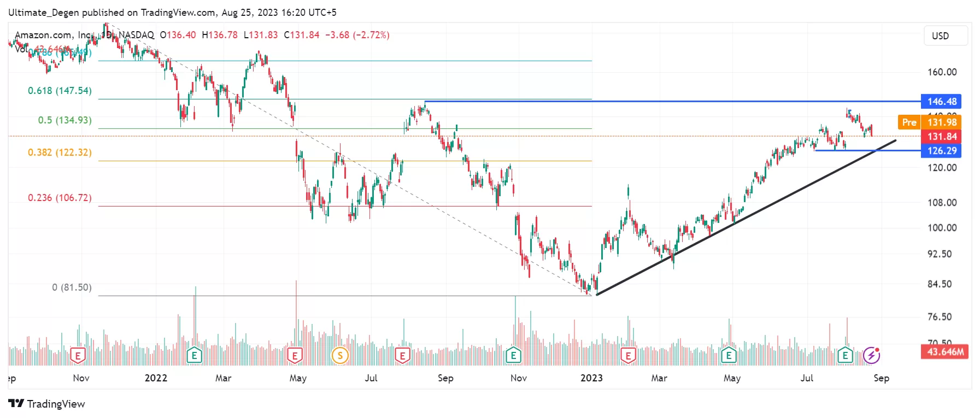
Task: Click the 92.50 price axis label
Action: click(940, 254)
